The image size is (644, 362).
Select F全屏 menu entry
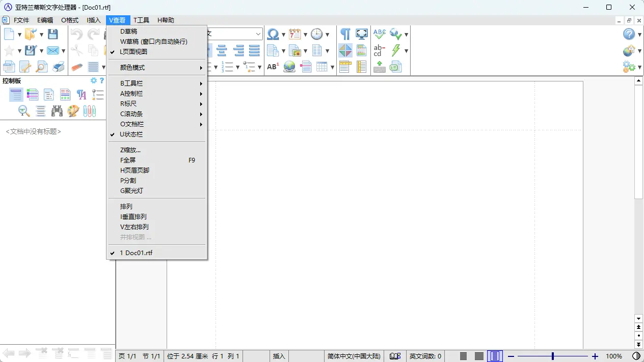[x=156, y=160]
